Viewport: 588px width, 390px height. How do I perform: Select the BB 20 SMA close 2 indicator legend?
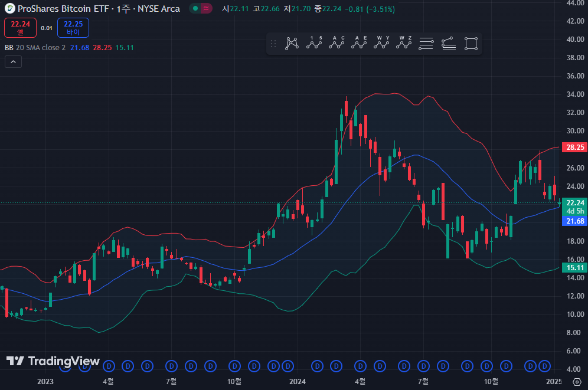coord(35,48)
